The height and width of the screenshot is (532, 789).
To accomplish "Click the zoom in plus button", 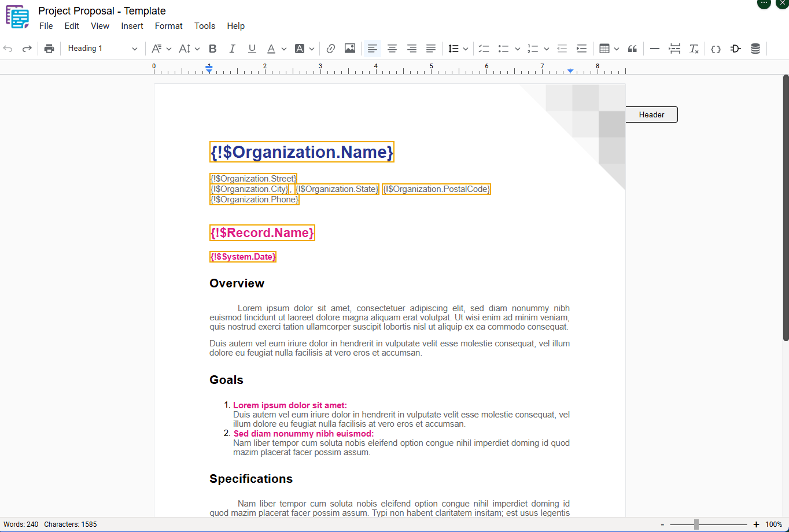I will click(x=756, y=524).
